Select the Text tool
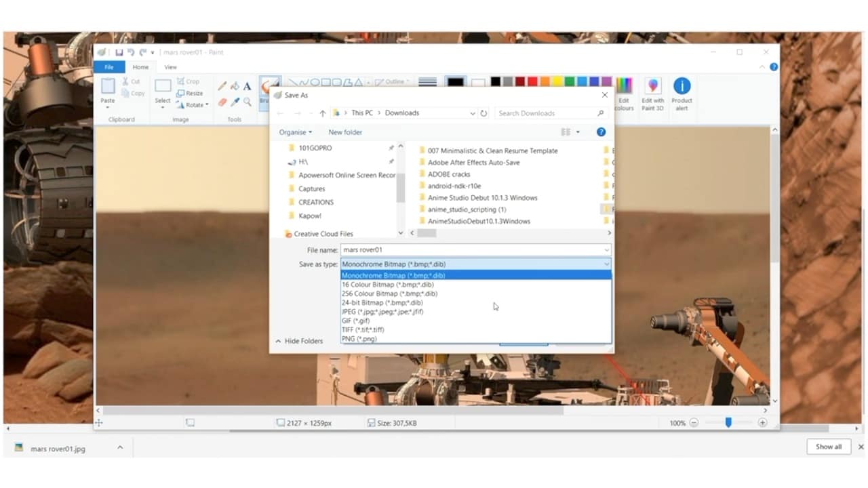The width and height of the screenshot is (868, 488). (x=246, y=86)
